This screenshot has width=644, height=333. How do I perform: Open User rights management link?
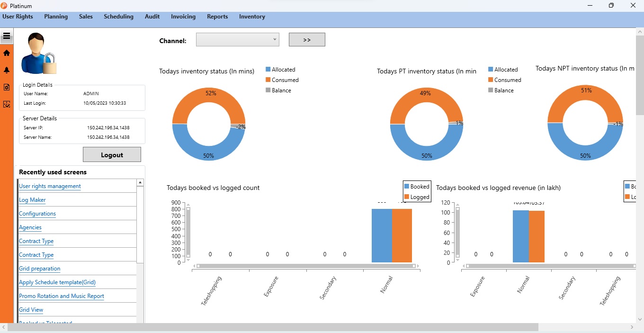tap(50, 186)
